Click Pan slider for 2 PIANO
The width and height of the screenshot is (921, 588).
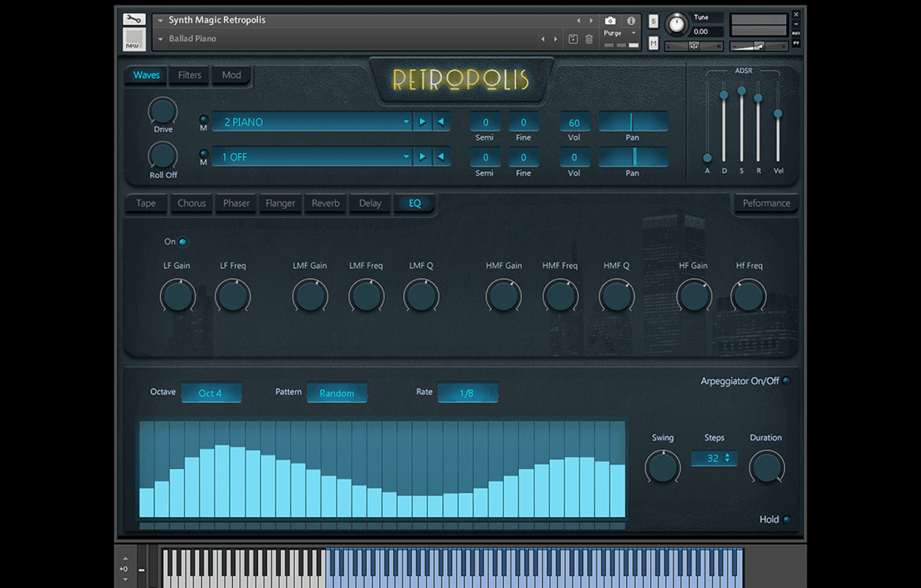633,121
